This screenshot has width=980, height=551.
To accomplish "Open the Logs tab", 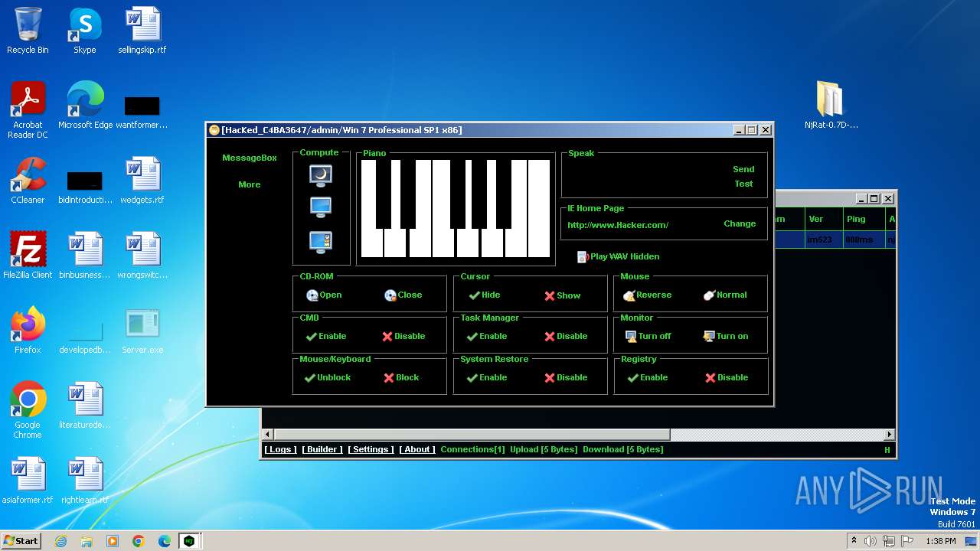I will click(281, 449).
